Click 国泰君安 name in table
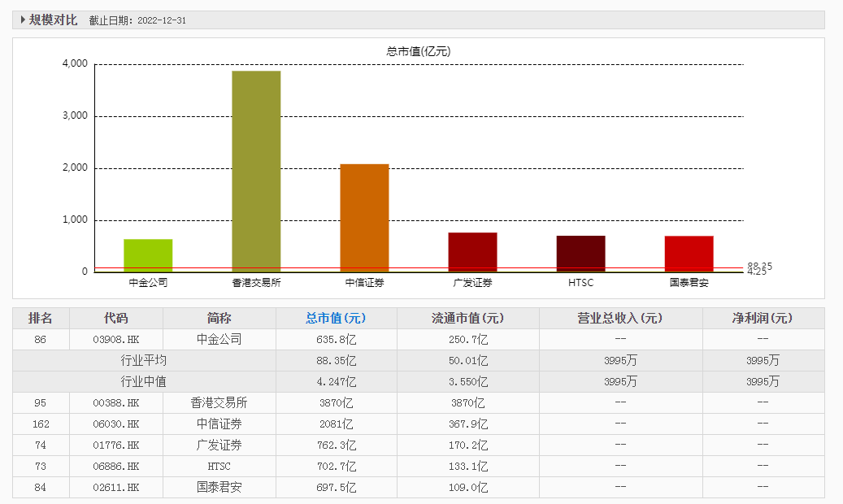 point(219,487)
